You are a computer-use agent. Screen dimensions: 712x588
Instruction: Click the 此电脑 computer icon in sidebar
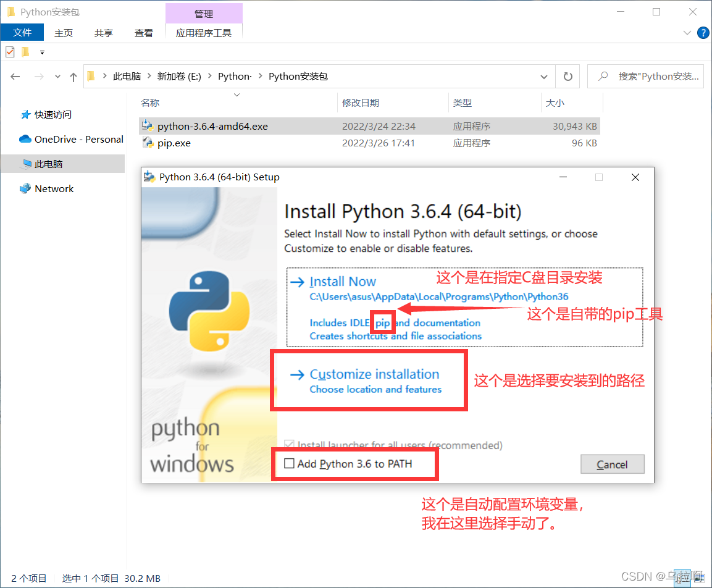(x=27, y=164)
